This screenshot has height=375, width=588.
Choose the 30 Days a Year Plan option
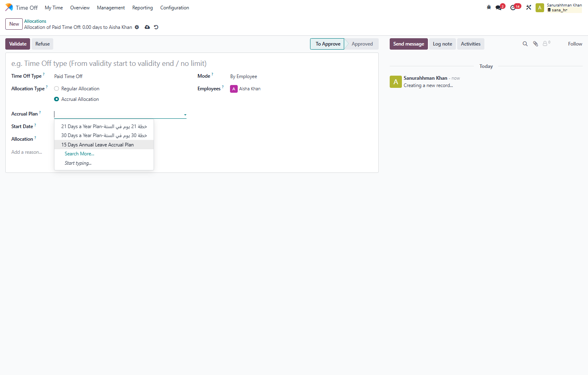[104, 135]
